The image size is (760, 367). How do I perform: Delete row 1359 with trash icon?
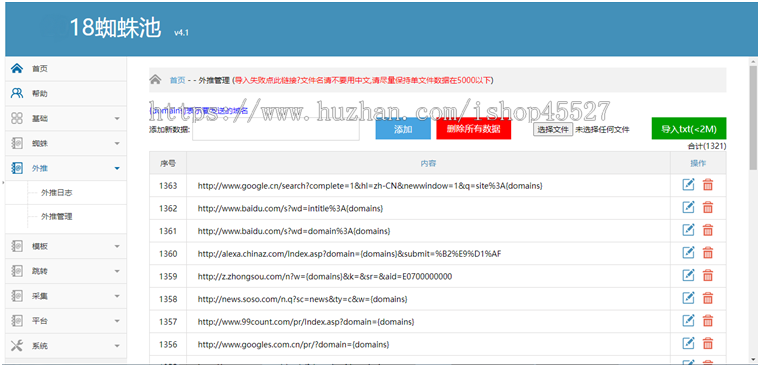tap(708, 275)
